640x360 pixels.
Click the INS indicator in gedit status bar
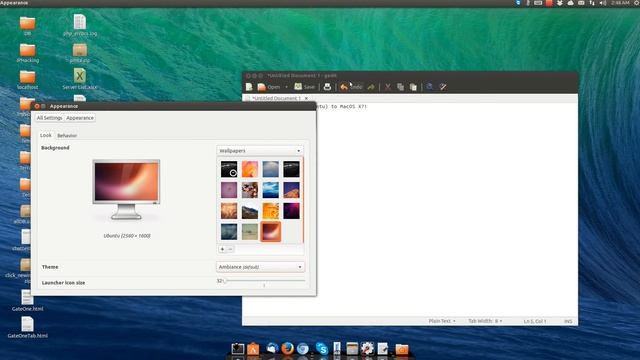click(x=568, y=321)
